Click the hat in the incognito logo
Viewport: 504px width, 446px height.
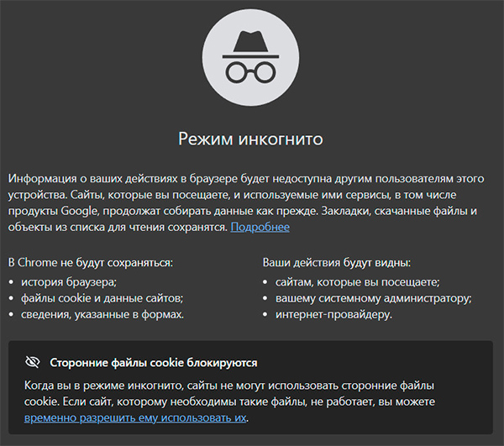[250, 44]
